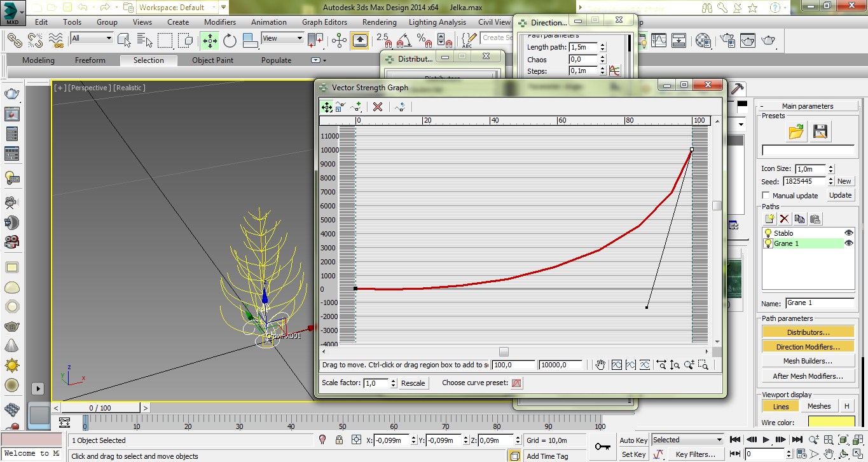Toggle Angle Snap icon
Viewport: 868px width, 462px height.
point(403,41)
